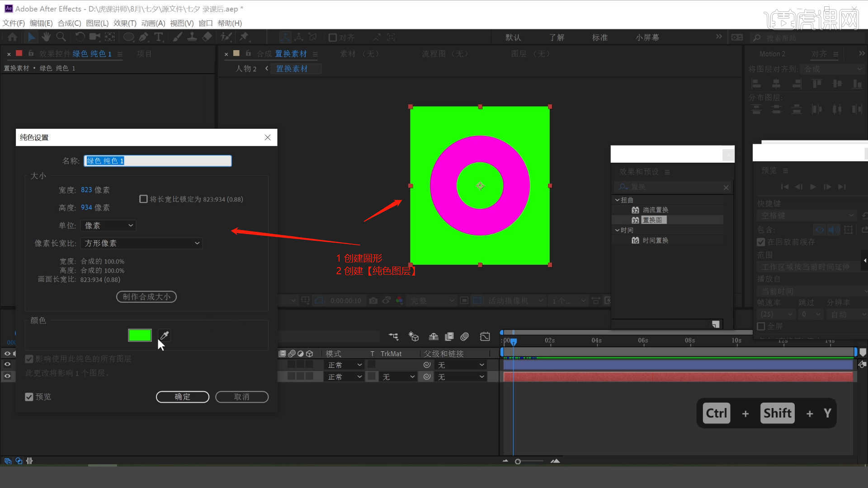Go to 人物 2 composition breadcrumb
This screenshot has height=488, width=868.
tap(246, 69)
